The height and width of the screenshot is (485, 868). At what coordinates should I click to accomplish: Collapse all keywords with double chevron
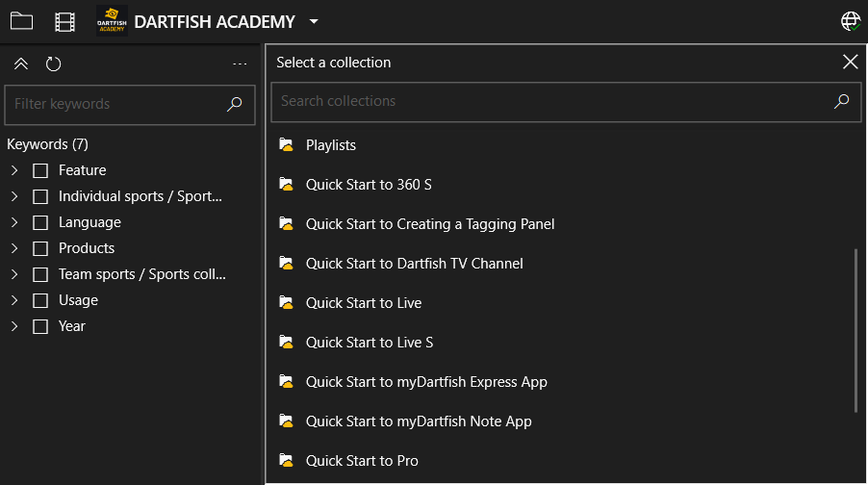[x=21, y=64]
